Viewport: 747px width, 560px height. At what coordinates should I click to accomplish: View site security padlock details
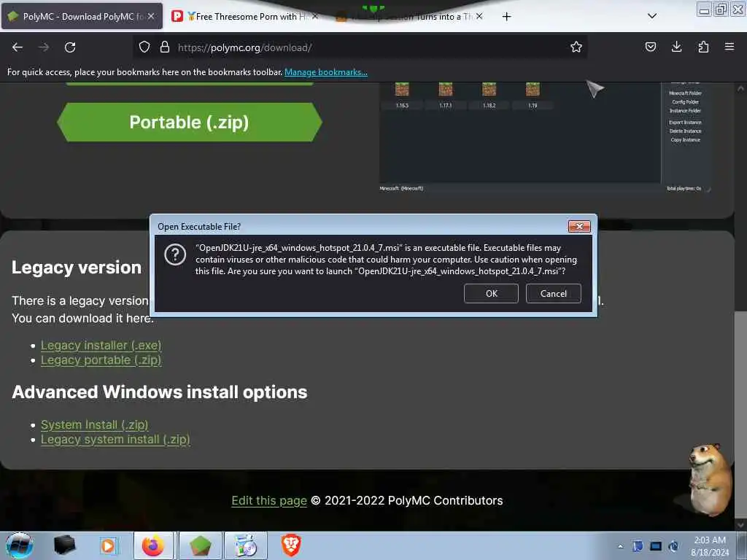click(x=165, y=47)
